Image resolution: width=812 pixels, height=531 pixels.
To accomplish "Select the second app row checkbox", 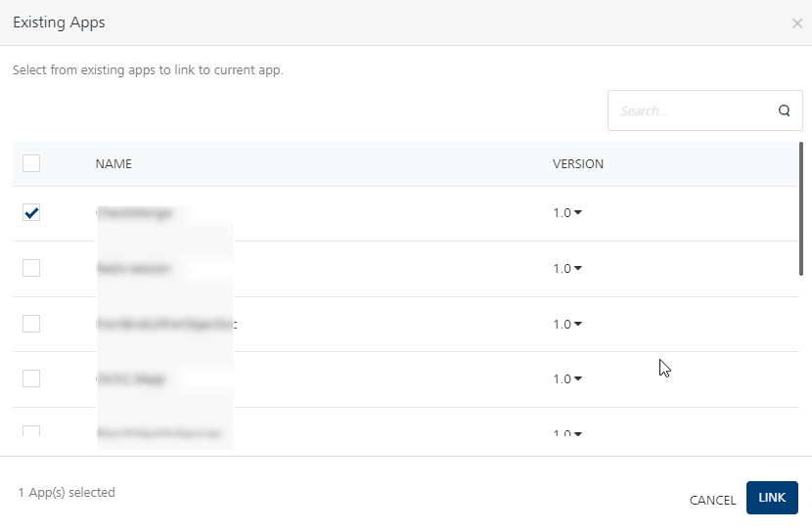I will click(x=31, y=268).
